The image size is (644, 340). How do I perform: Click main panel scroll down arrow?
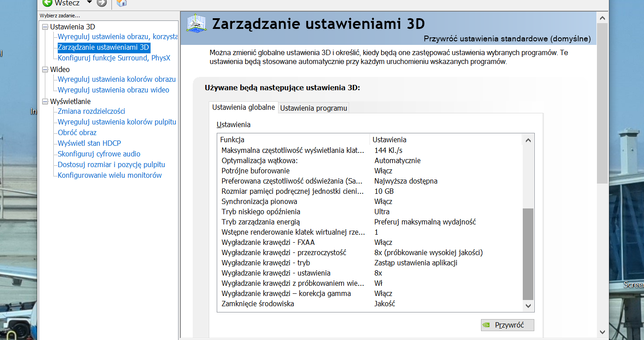(602, 332)
